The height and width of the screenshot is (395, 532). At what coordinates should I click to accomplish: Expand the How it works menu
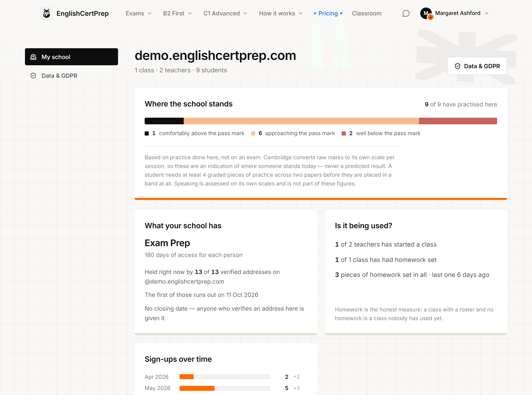[281, 13]
